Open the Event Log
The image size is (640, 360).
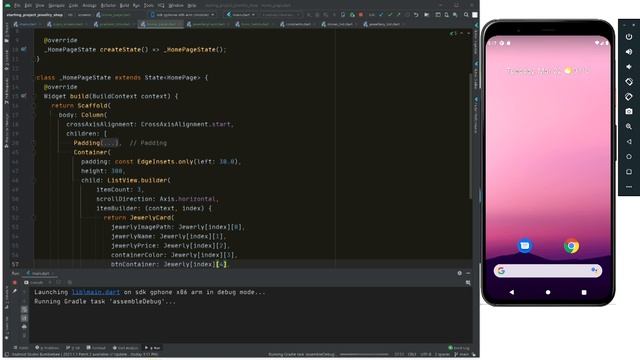point(459,348)
